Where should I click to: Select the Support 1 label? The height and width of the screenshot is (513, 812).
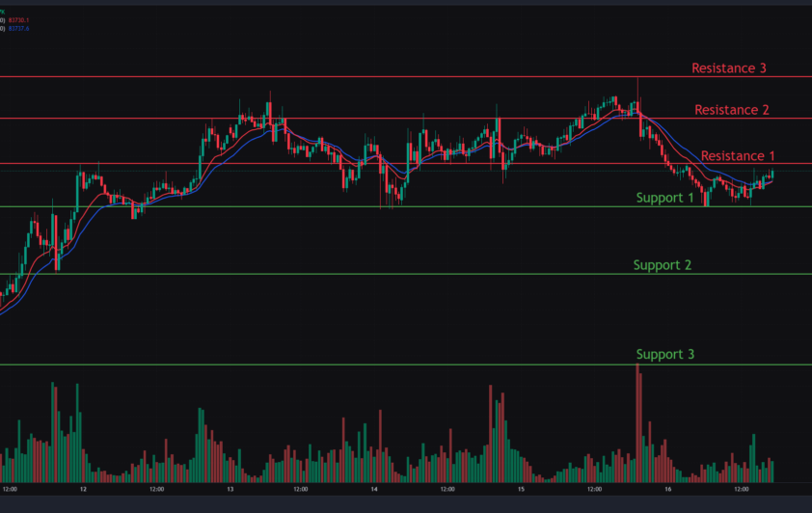664,198
